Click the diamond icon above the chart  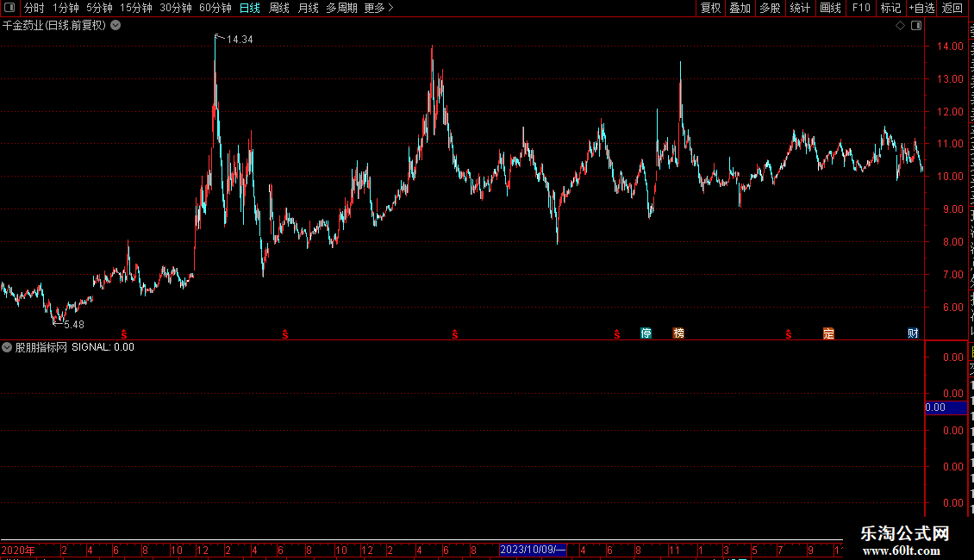click(x=900, y=26)
